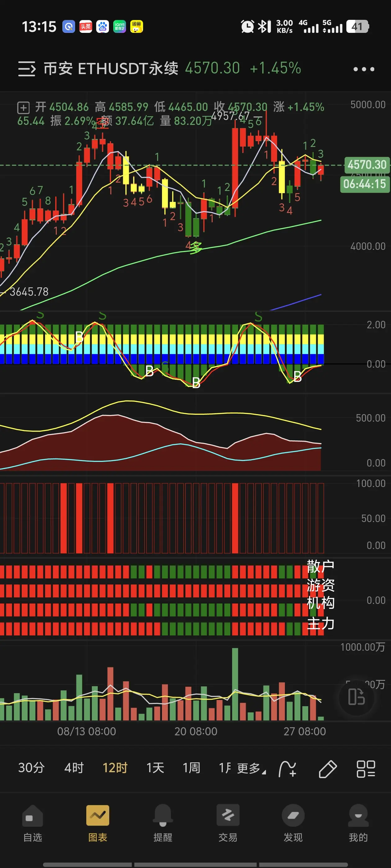Tap the countdown label 06:44:15
This screenshot has height=868, width=391.
coord(365,184)
